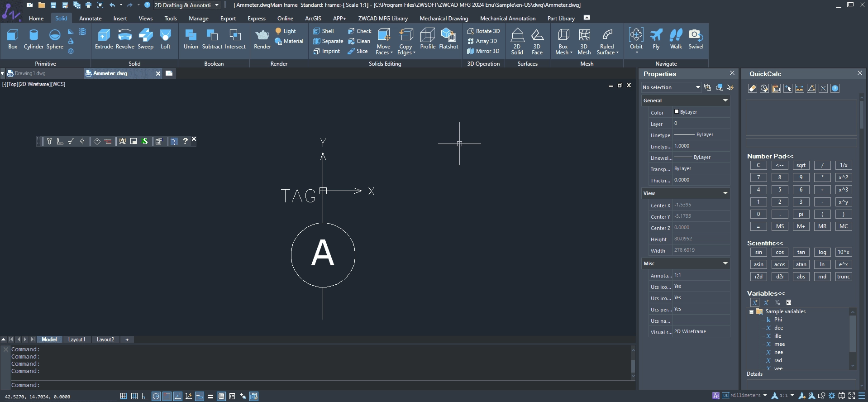Viewport: 868px width, 402px height.
Task: Start the Walk navigation mode
Action: [676, 39]
